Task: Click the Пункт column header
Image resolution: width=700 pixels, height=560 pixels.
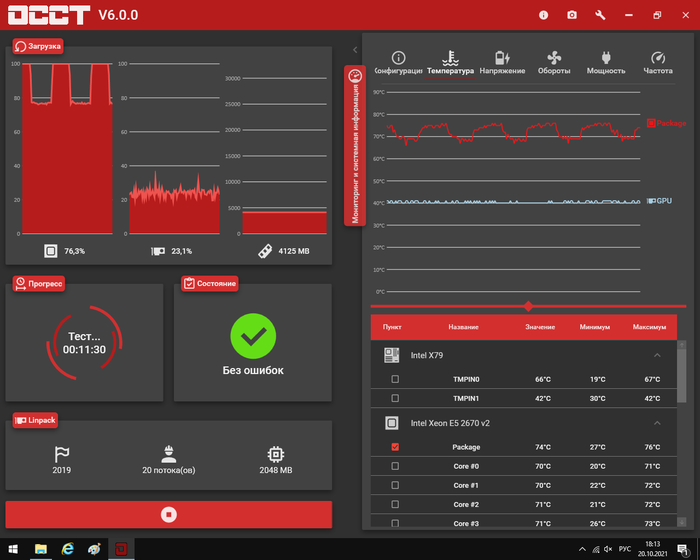Action: pos(392,327)
